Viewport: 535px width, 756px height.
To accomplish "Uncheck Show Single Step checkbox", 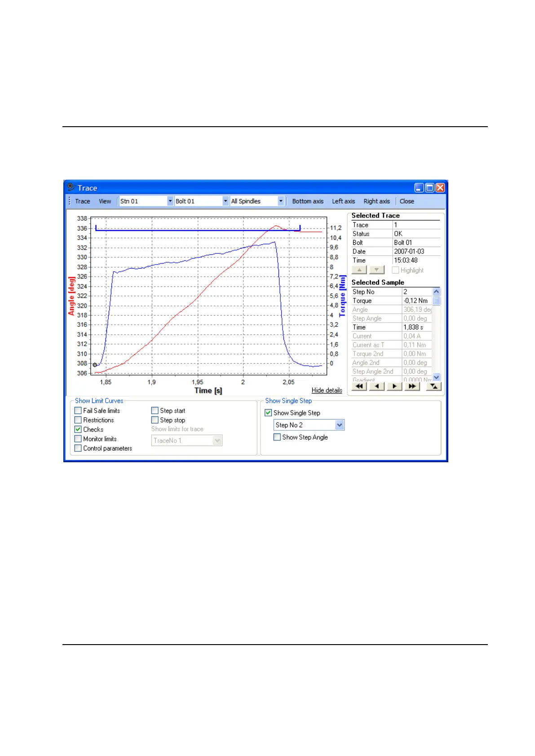I will coord(269,413).
